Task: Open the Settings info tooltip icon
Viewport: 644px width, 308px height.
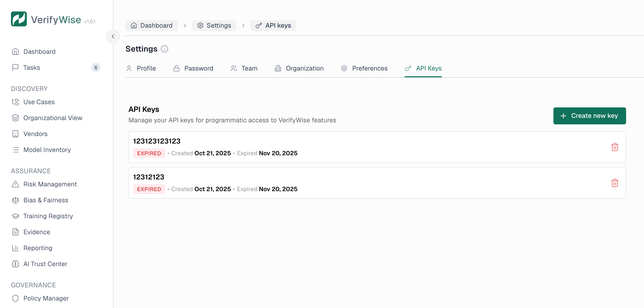Action: (164, 49)
